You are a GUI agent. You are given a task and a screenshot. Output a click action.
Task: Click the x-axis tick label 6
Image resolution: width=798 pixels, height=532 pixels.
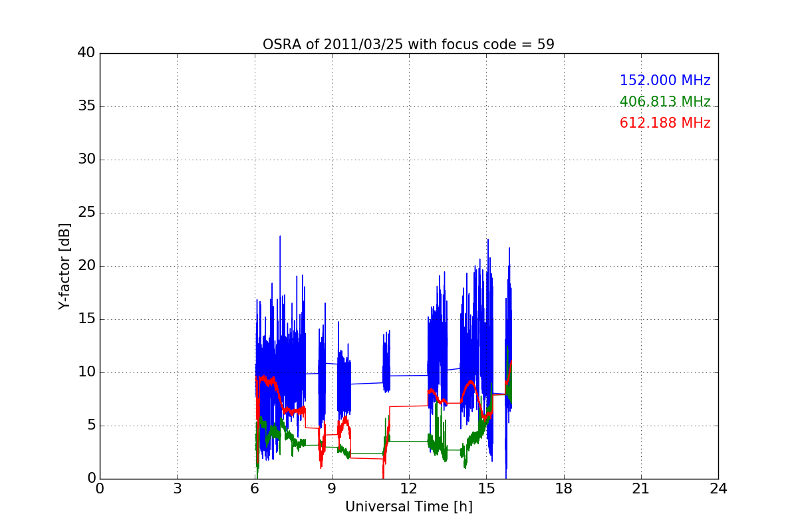click(x=255, y=488)
